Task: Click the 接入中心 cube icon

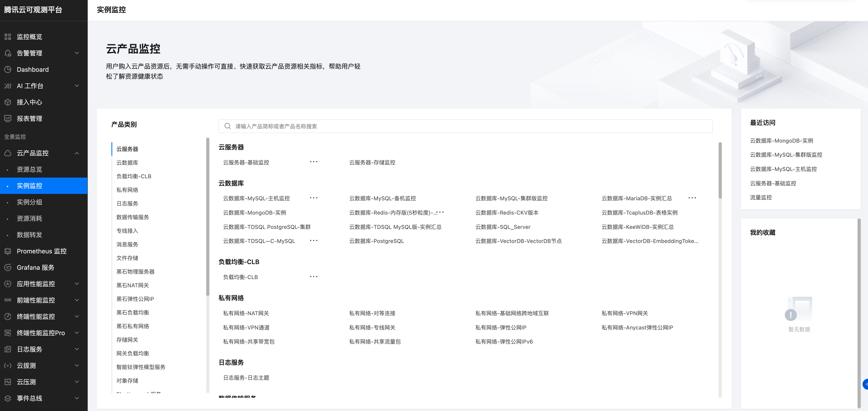Action: click(8, 102)
